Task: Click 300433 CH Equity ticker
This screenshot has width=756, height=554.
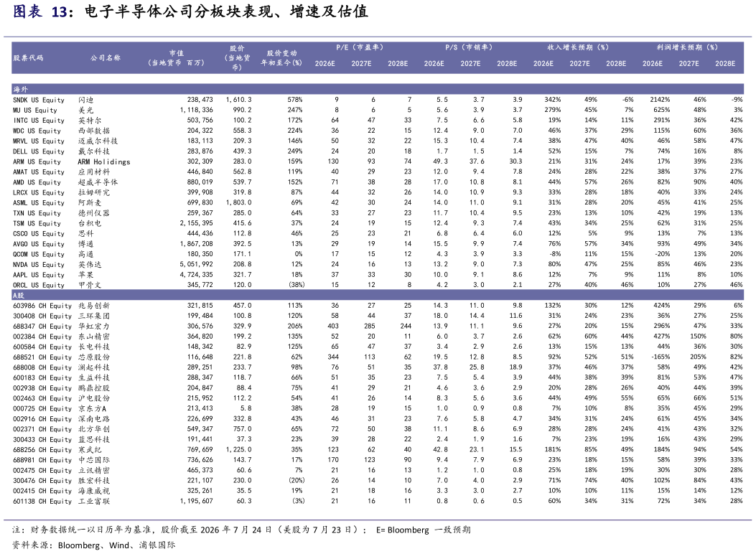Action: tap(42, 440)
